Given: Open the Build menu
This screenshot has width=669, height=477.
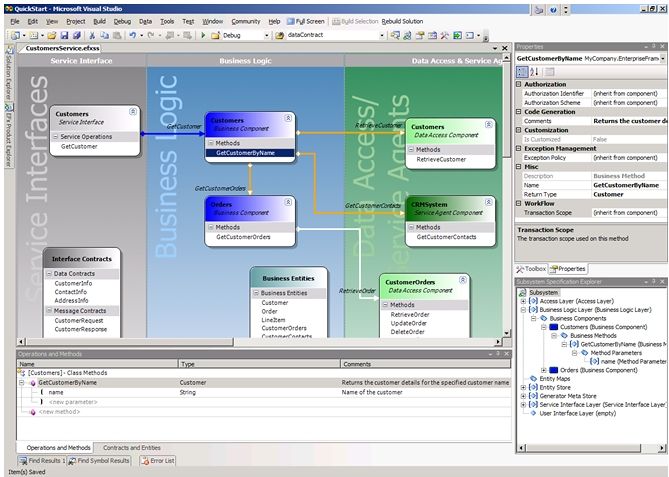Looking at the screenshot, I should [x=99, y=21].
